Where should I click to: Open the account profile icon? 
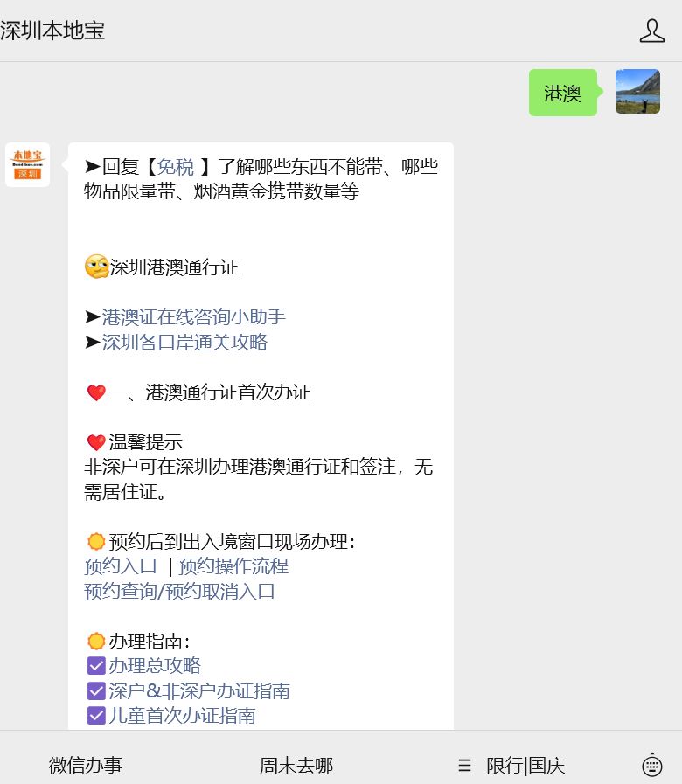[x=651, y=31]
